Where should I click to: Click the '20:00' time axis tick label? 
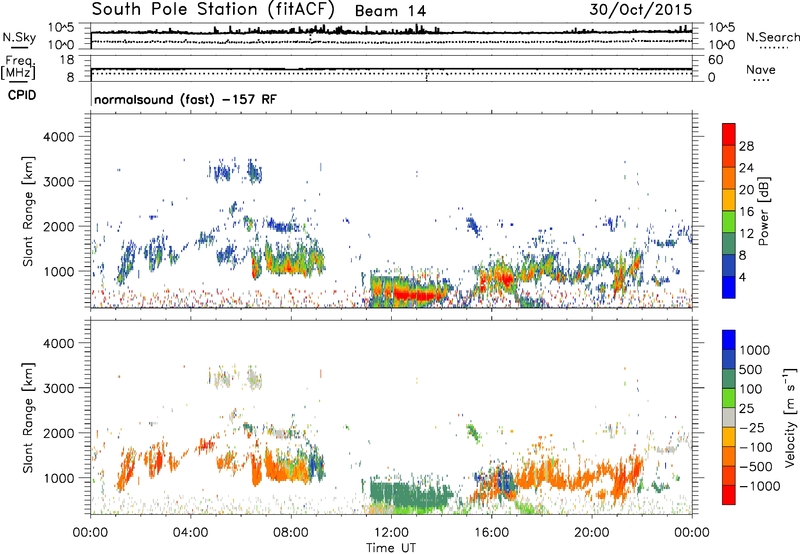point(591,533)
